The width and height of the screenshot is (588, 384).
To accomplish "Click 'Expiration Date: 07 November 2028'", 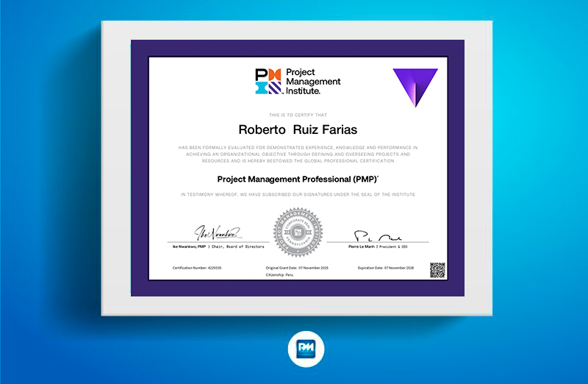I will (386, 268).
